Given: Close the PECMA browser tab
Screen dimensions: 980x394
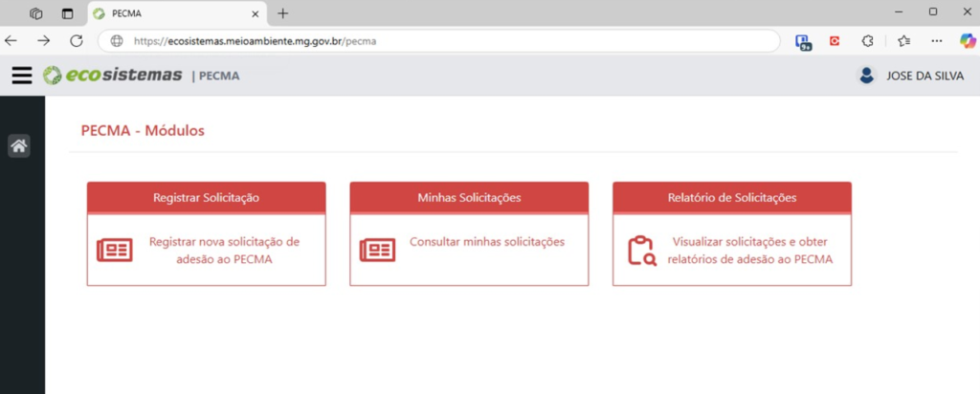Looking at the screenshot, I should (x=255, y=13).
